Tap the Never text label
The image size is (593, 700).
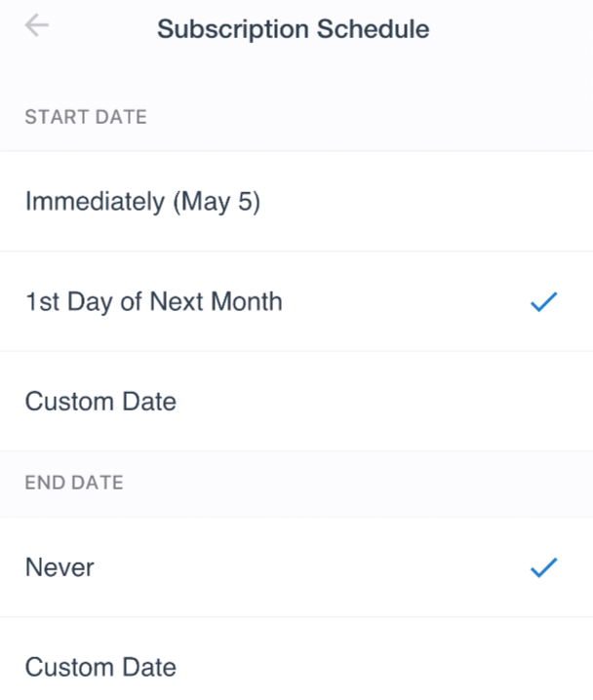point(59,567)
